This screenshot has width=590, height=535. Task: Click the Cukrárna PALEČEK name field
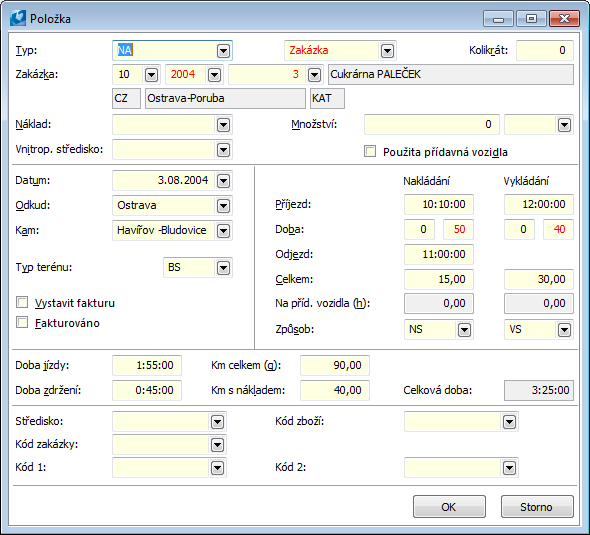coord(451,74)
